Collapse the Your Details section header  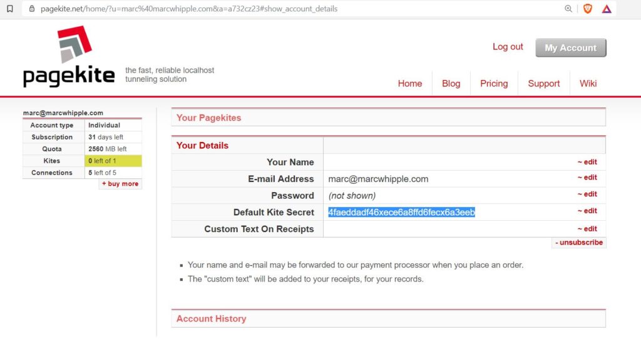pyautogui.click(x=202, y=146)
